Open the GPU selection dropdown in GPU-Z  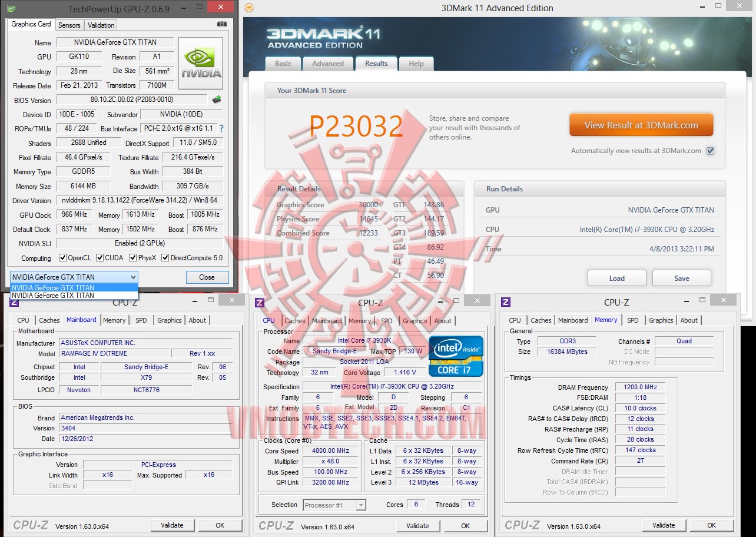click(74, 277)
